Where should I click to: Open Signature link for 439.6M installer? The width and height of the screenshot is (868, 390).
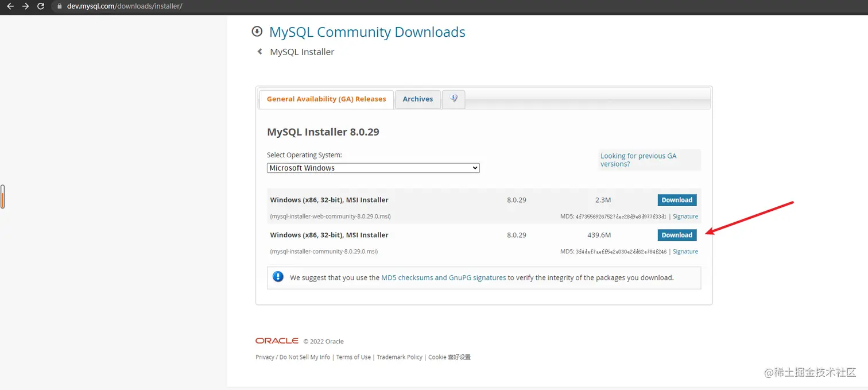click(x=685, y=252)
